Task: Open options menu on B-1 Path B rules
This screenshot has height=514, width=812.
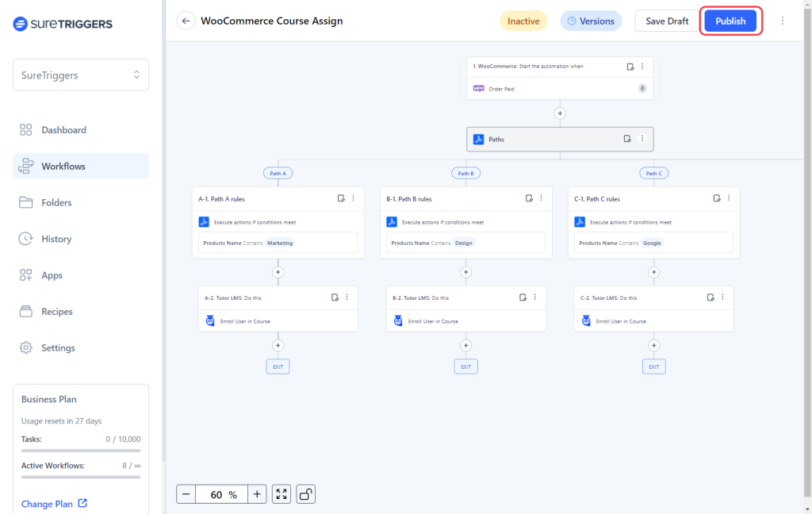Action: tap(542, 198)
